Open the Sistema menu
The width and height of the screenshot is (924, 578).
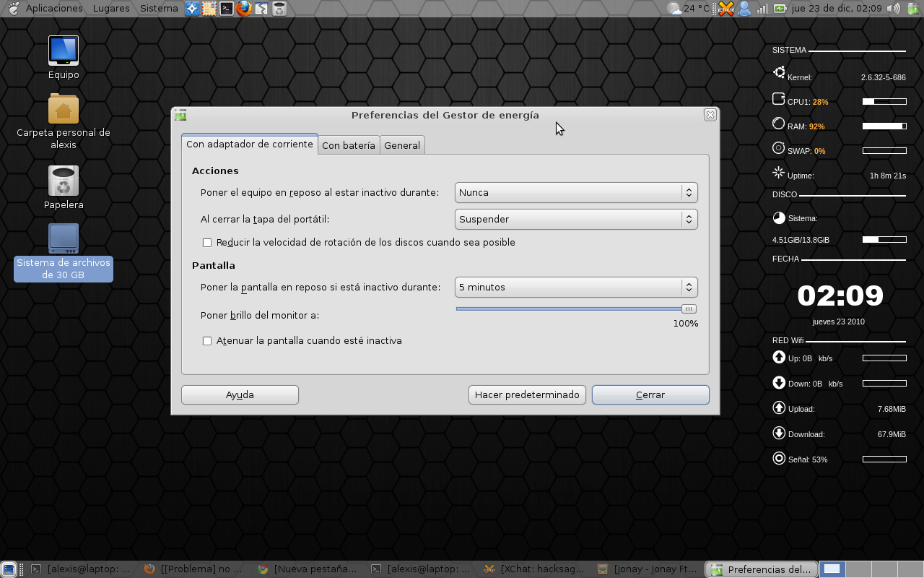[159, 9]
